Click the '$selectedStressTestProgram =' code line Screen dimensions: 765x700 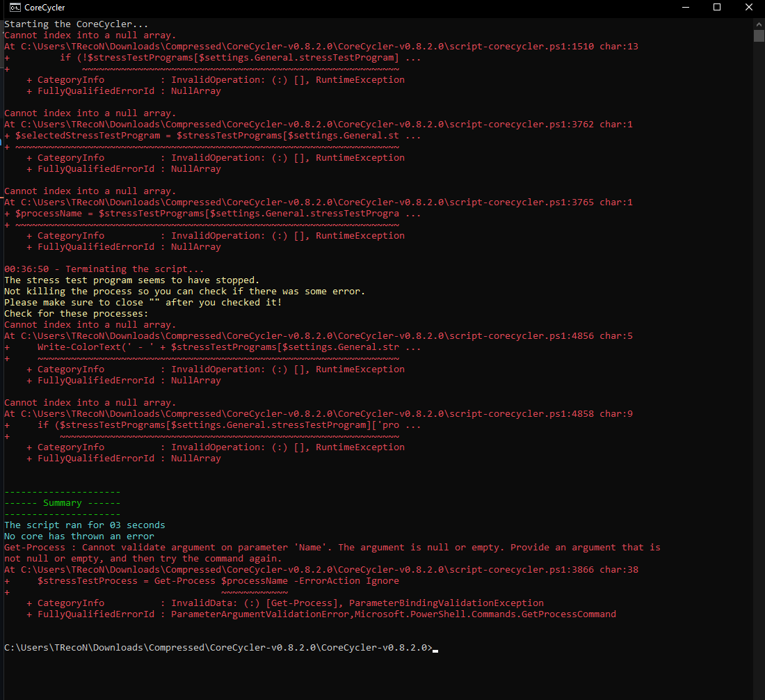click(x=213, y=136)
